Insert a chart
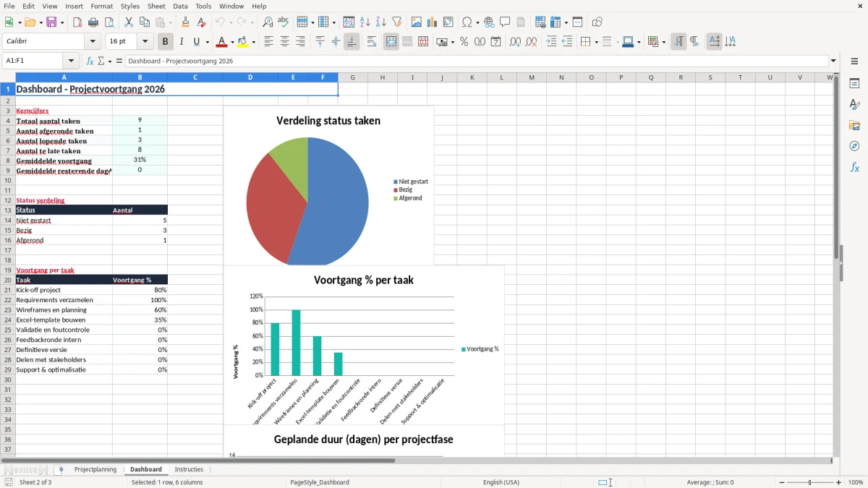868x488 pixels. click(x=433, y=22)
